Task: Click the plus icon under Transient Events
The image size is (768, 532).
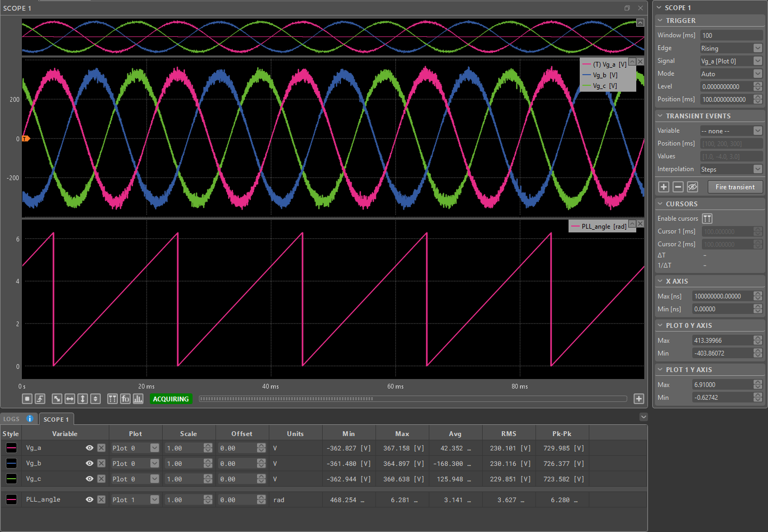Action: 664,187
